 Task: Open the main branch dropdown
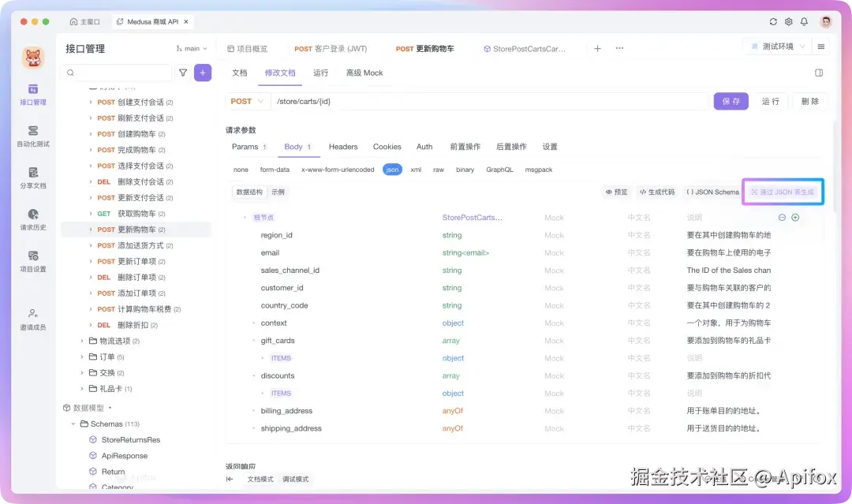tap(190, 48)
